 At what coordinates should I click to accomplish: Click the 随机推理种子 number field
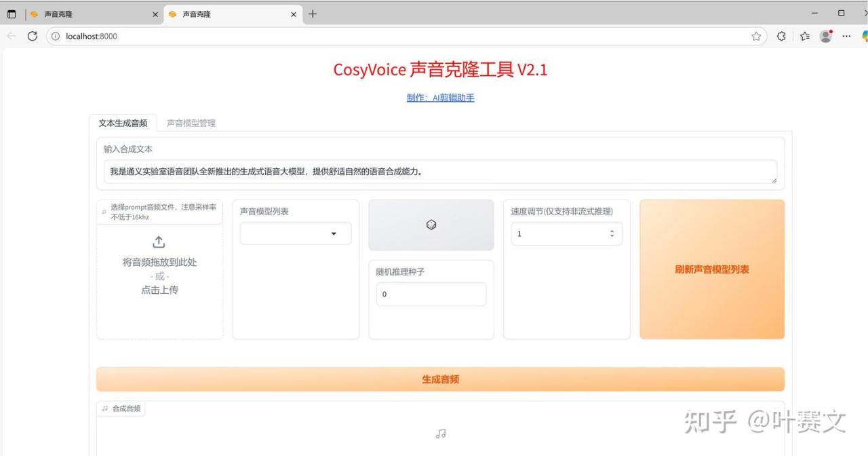tap(431, 294)
